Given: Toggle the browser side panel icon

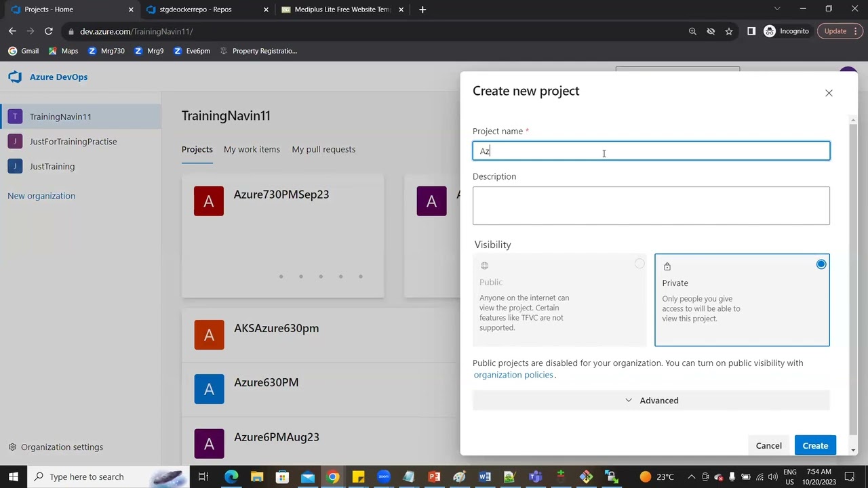Looking at the screenshot, I should tap(751, 31).
